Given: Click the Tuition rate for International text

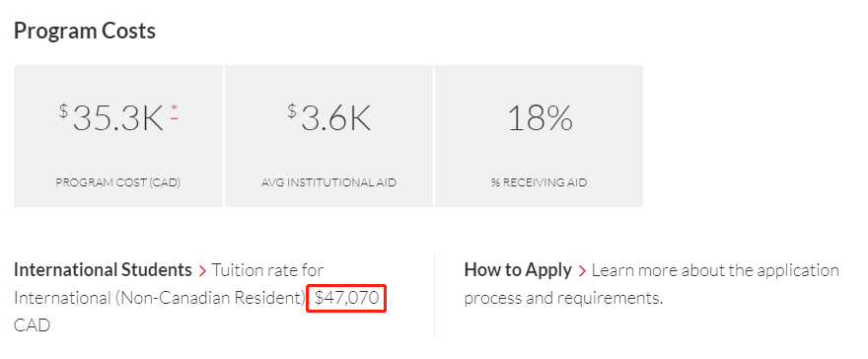Looking at the screenshot, I should point(169,284).
